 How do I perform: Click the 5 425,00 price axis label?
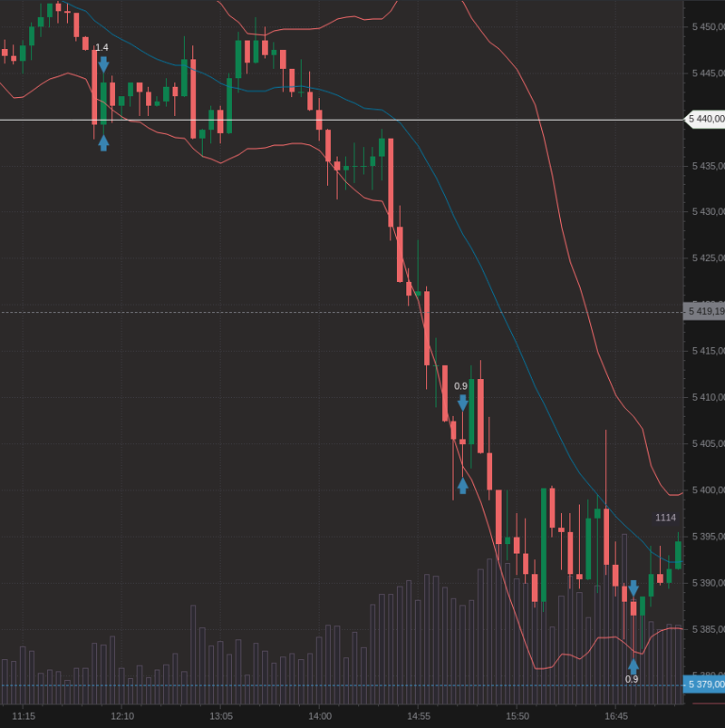(x=709, y=258)
